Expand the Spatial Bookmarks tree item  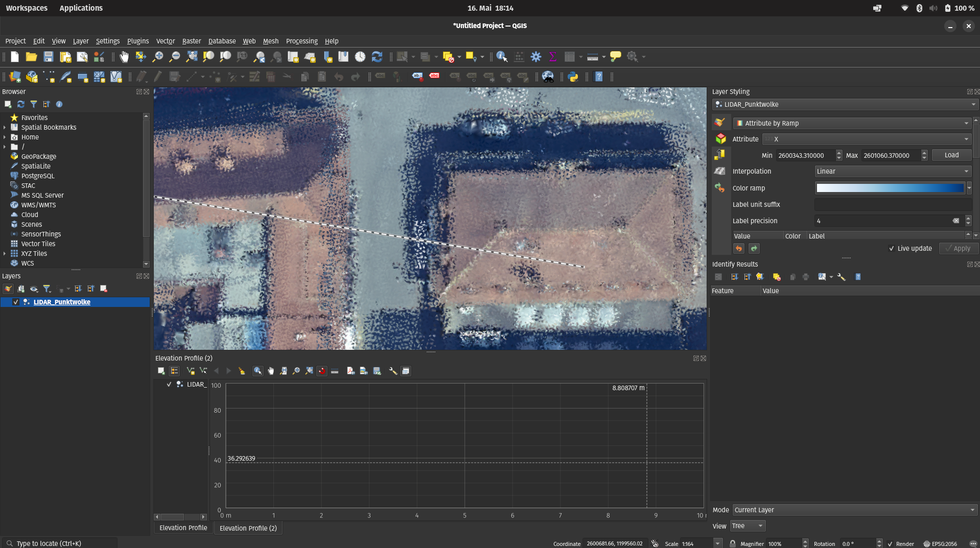[5, 127]
